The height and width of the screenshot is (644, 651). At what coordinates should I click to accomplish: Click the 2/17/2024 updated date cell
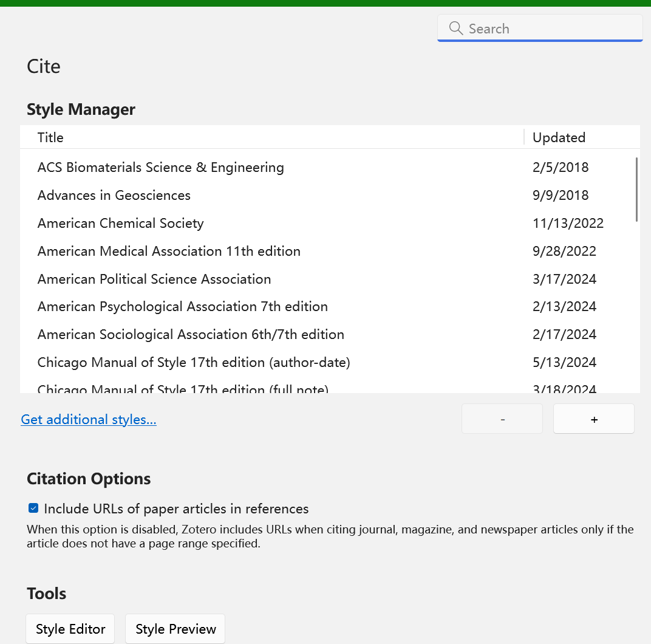564,335
